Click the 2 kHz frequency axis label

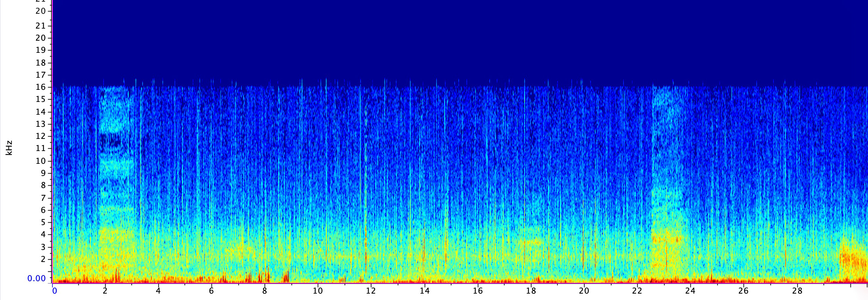click(x=43, y=259)
